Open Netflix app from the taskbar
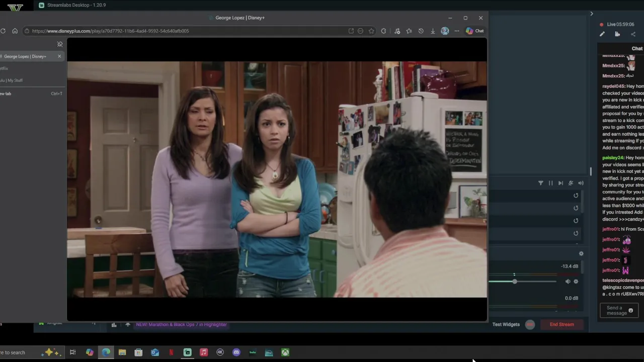644x362 pixels. pyautogui.click(x=171, y=352)
